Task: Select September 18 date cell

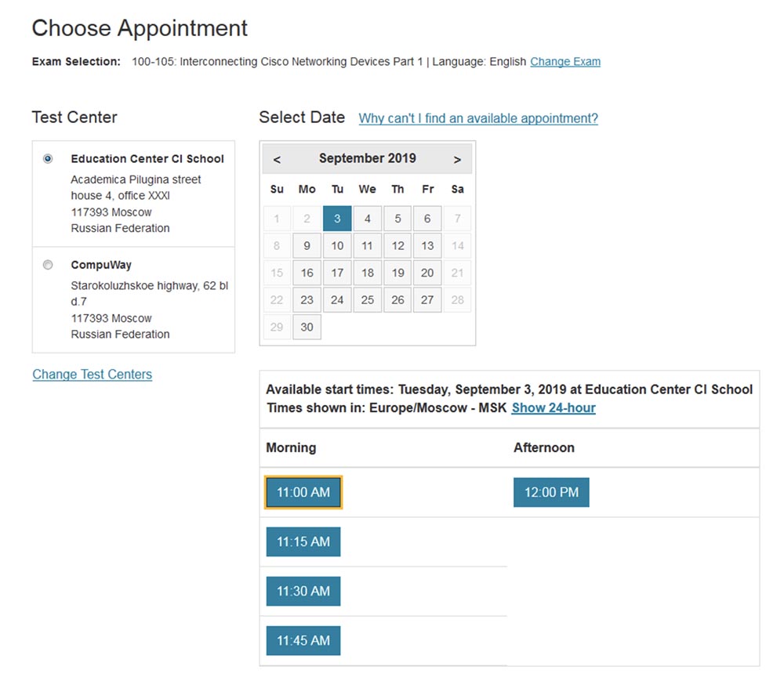Action: 368,273
